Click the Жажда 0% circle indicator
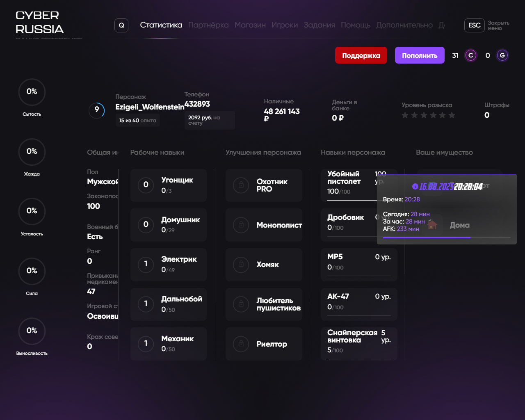525x420 pixels. point(32,152)
